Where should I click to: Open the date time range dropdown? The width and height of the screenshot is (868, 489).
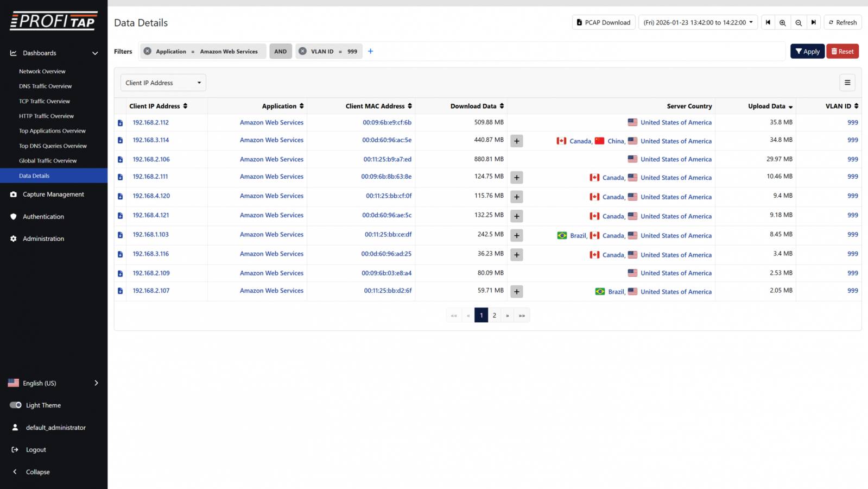coord(698,23)
